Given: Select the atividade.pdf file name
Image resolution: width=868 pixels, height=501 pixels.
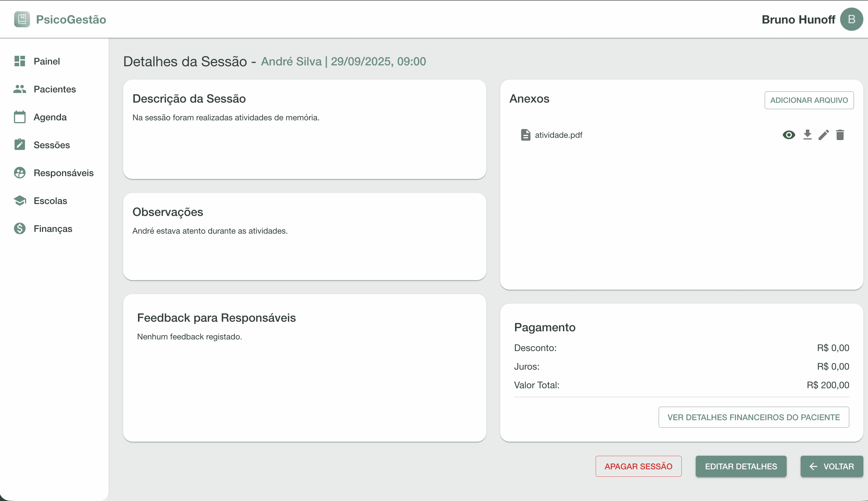Looking at the screenshot, I should pyautogui.click(x=559, y=135).
